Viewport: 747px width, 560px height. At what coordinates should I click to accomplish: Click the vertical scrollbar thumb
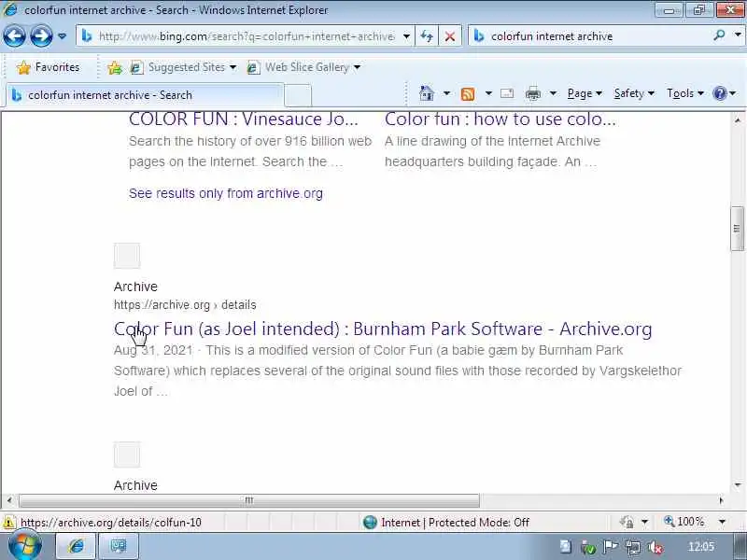[x=737, y=229]
